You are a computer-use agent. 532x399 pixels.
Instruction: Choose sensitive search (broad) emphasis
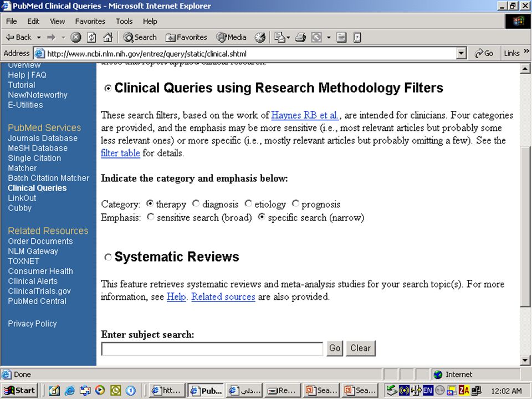150,217
